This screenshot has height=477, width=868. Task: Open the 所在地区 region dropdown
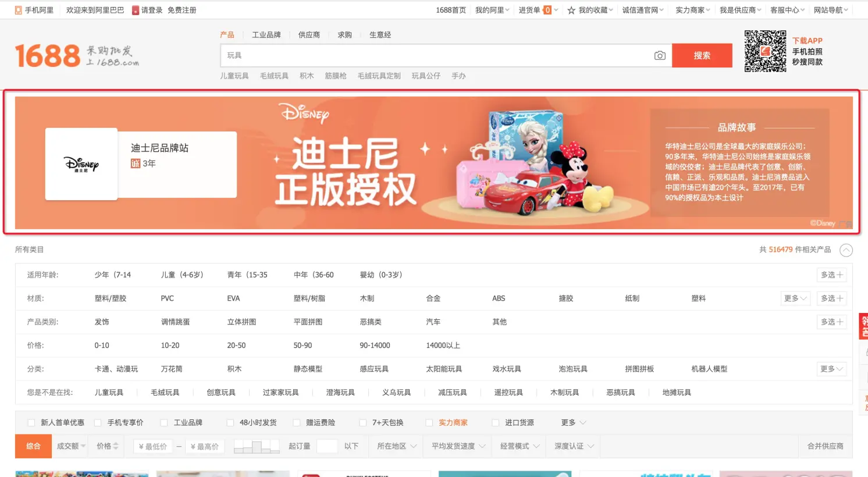397,446
